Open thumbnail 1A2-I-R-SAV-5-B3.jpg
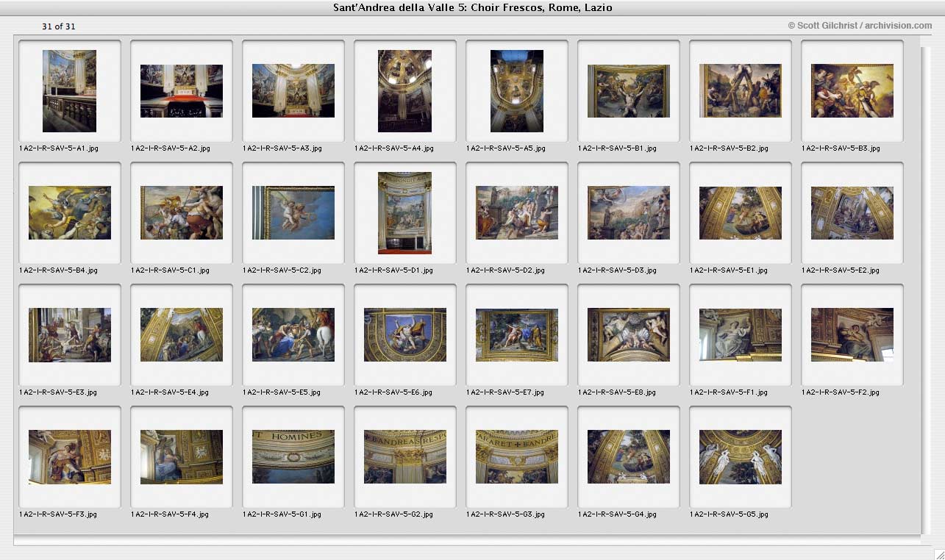Screen dimensions: 945x560 pyautogui.click(x=852, y=91)
